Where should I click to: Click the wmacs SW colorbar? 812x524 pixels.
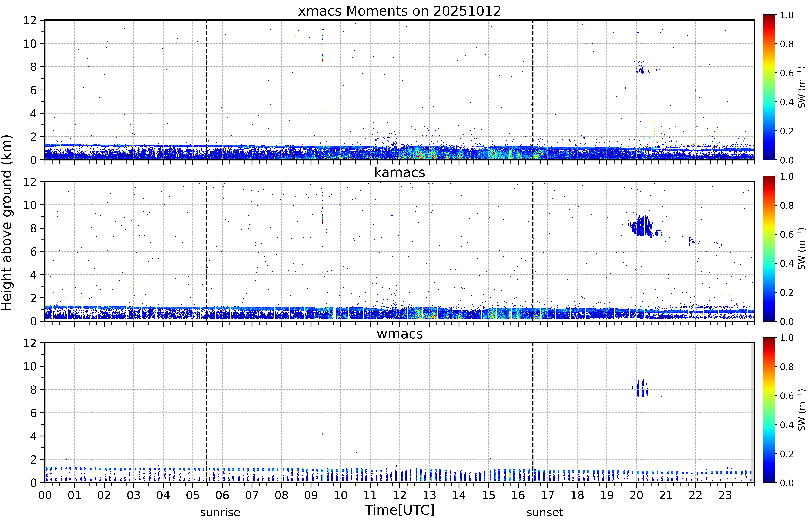768,410
